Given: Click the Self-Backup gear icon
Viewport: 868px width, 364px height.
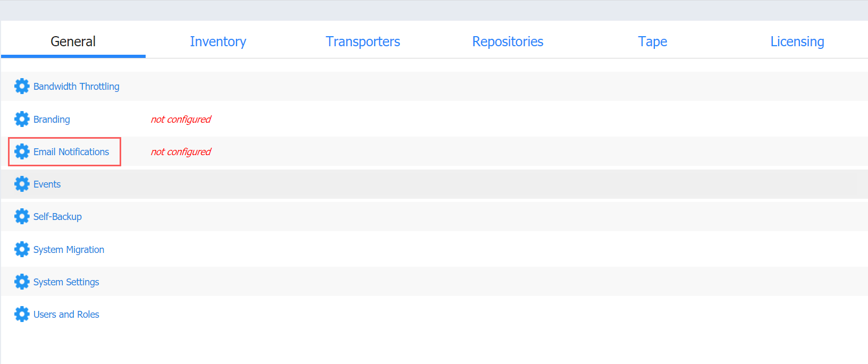Looking at the screenshot, I should (22, 216).
